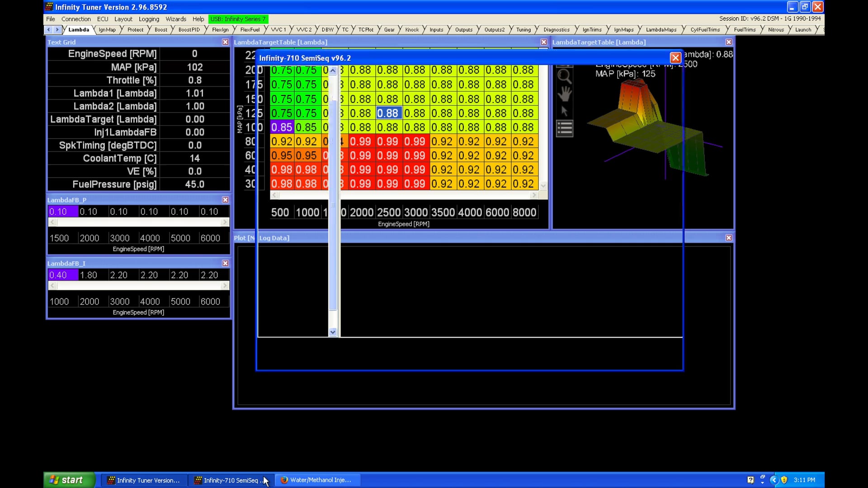Click tab strip scroll-left arrow

49,30
